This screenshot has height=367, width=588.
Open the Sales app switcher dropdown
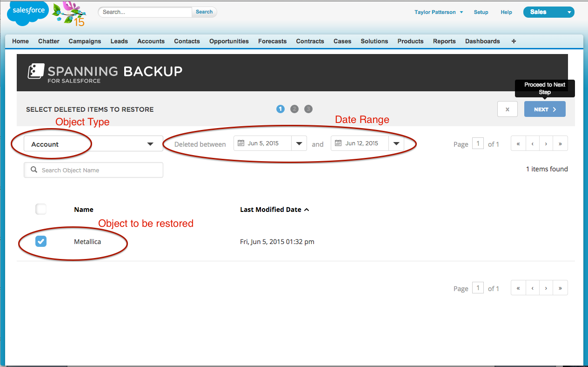pos(549,12)
